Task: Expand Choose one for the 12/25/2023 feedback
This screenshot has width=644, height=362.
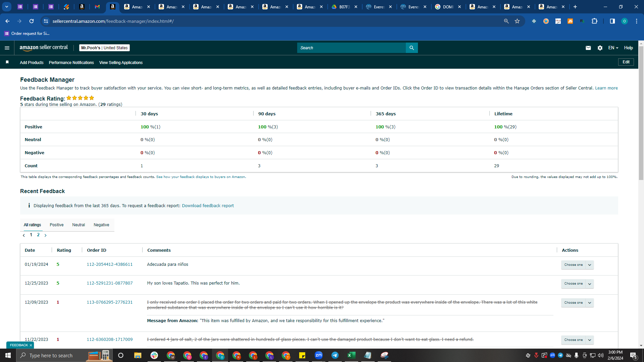Action: pos(577,284)
